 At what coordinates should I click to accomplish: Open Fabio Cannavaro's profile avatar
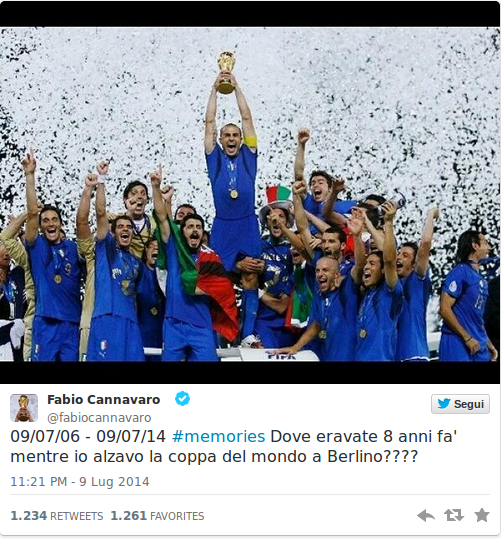point(24,408)
